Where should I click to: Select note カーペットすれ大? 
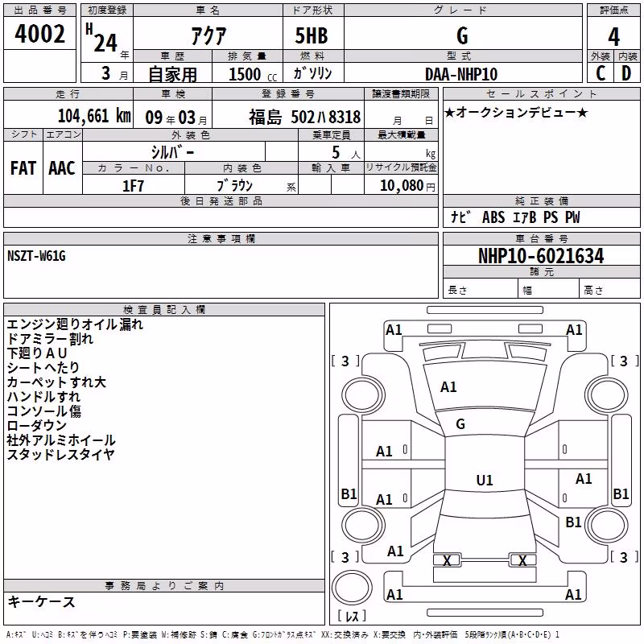(56, 382)
